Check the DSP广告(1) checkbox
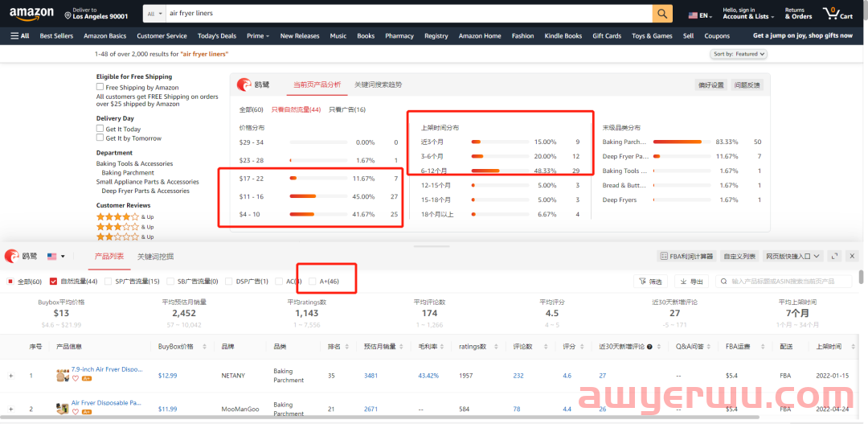Viewport: 868px width, 424px height. coord(228,282)
